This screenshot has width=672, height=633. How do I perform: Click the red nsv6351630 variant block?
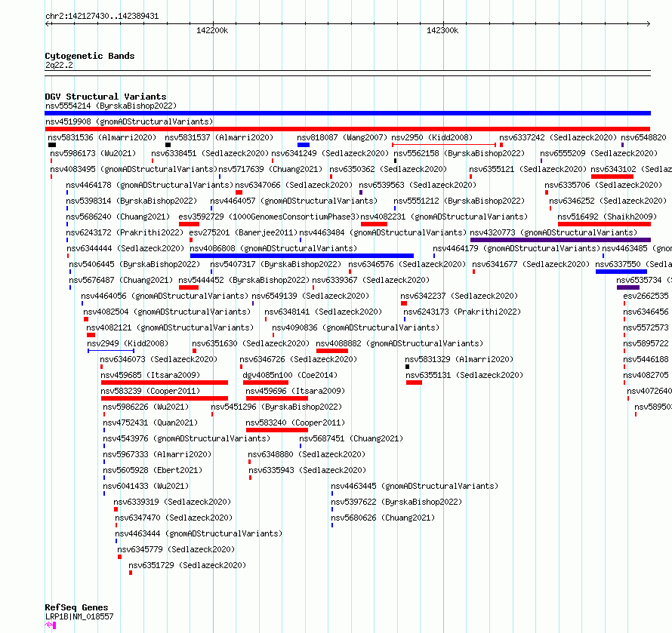point(195,351)
